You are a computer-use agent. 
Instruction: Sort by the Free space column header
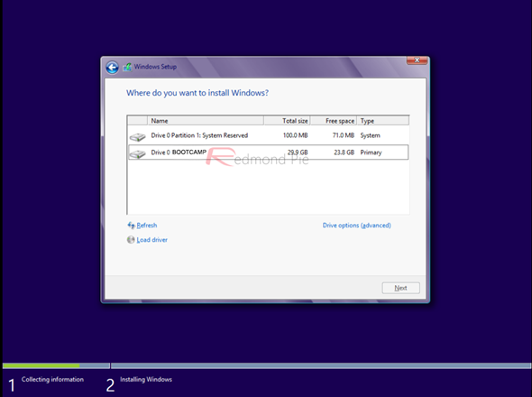coord(334,121)
